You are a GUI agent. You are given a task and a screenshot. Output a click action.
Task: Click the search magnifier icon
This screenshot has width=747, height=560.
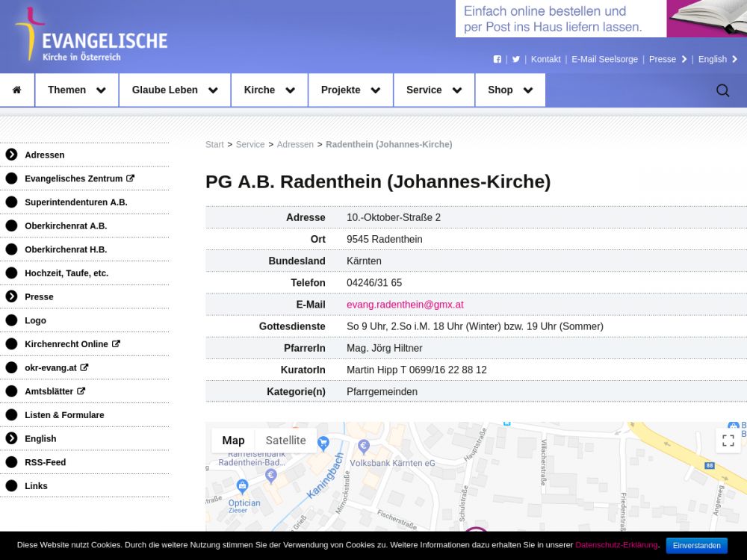coord(722,90)
